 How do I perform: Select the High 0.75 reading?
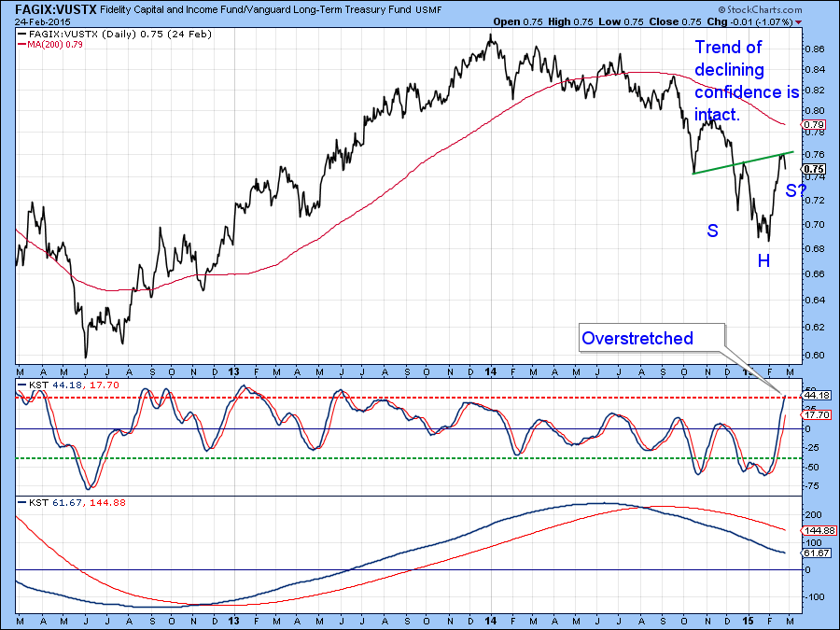570,22
